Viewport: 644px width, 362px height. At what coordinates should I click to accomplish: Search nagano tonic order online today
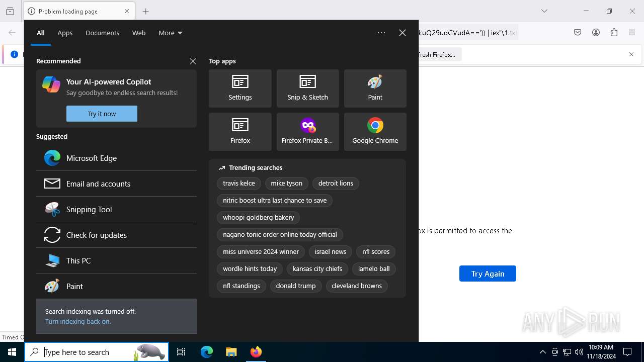point(280,234)
